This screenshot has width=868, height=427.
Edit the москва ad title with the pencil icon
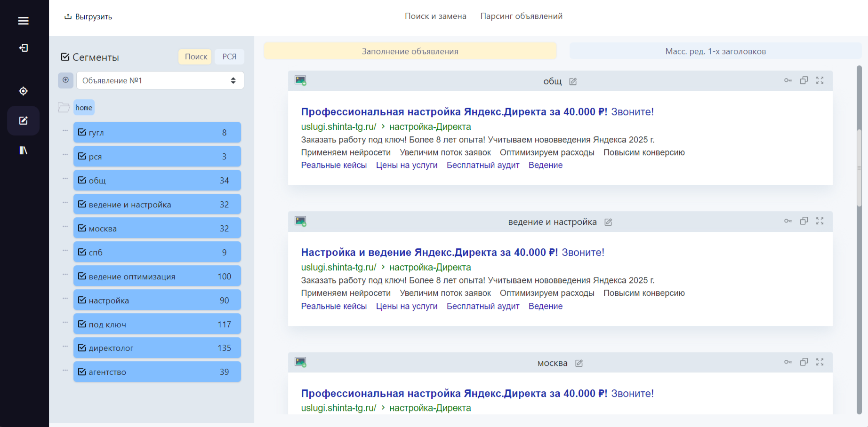pos(579,363)
